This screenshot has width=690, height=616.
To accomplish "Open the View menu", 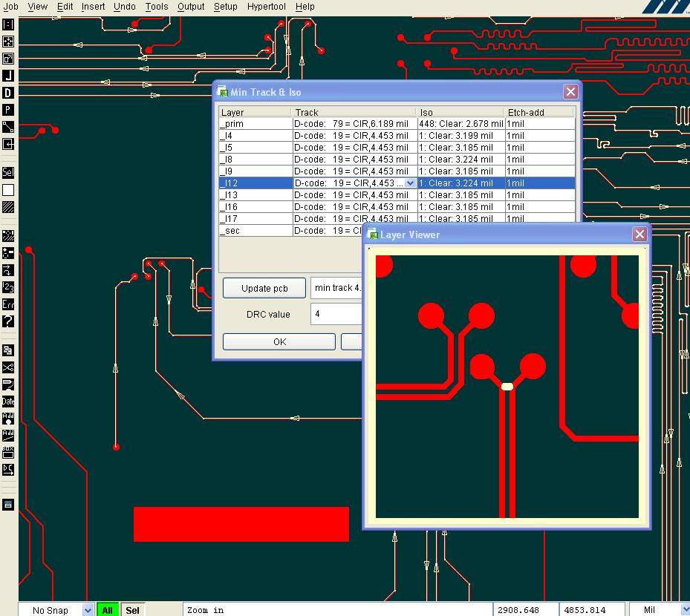I will [37, 7].
